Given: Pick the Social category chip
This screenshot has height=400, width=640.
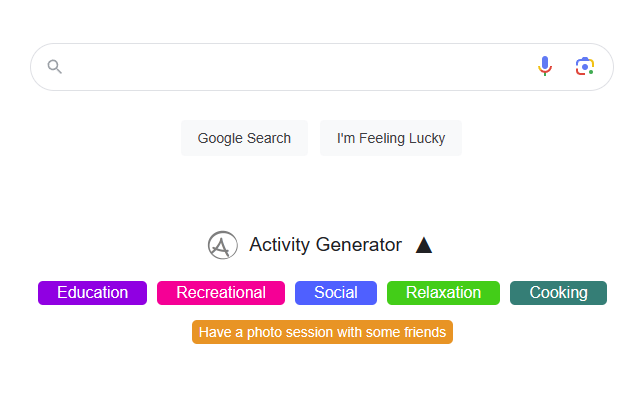Looking at the screenshot, I should click(x=336, y=293).
